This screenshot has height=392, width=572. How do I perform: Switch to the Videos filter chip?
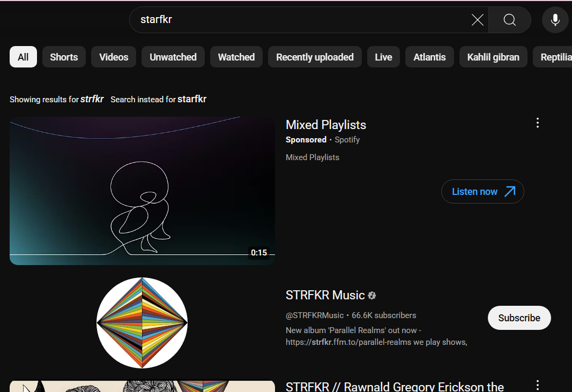click(x=114, y=57)
